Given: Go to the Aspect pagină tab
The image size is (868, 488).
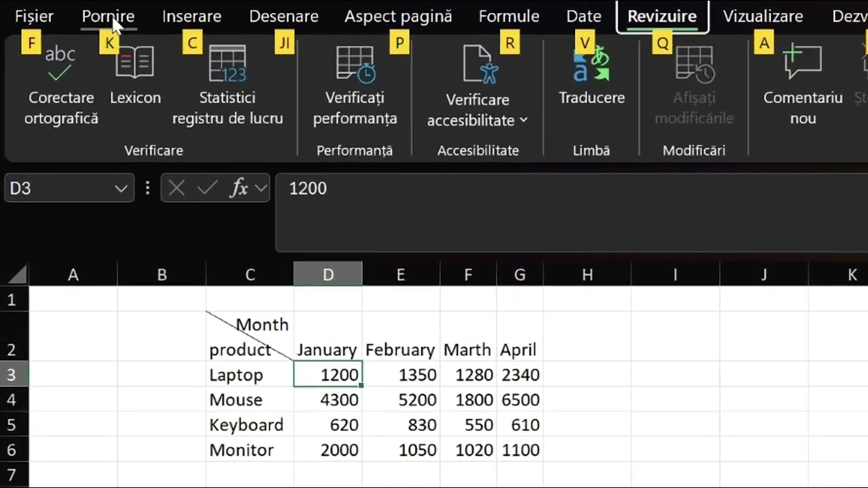Looking at the screenshot, I should (x=398, y=16).
